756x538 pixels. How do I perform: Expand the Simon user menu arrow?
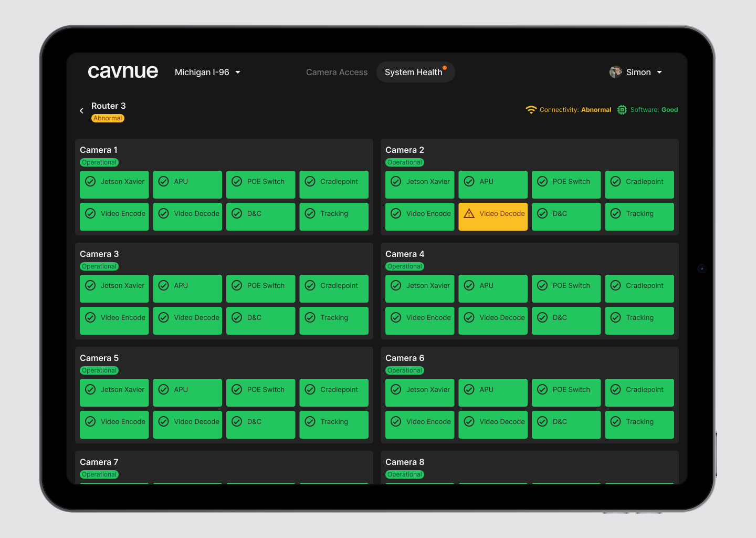coord(659,72)
